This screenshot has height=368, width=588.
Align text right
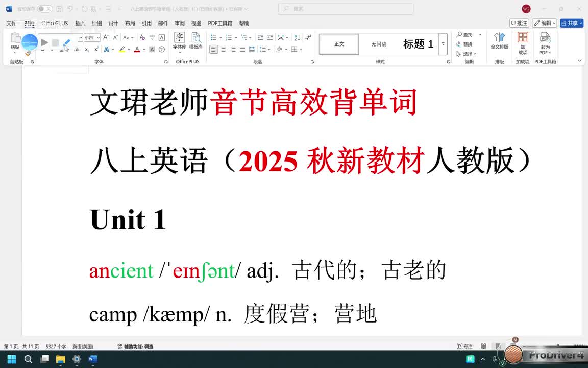click(233, 49)
